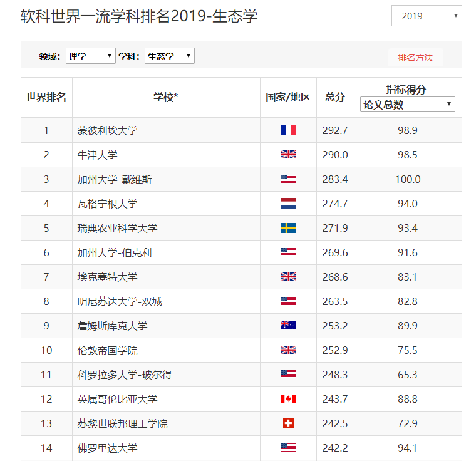The height and width of the screenshot is (461, 476).
Task: Click the page title 软科世界一流学科排名2019-生态学
Action: pos(139,16)
